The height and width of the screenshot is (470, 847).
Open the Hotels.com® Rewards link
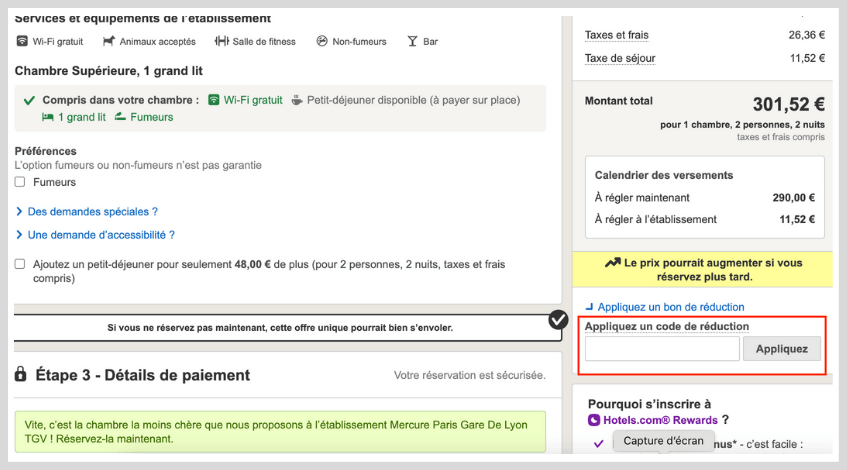660,420
